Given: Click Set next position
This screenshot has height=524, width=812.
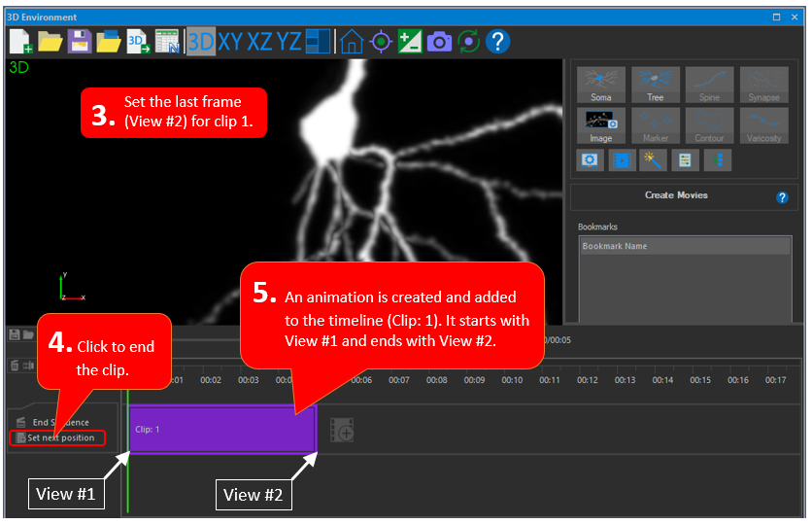Looking at the screenshot, I should tap(60, 437).
